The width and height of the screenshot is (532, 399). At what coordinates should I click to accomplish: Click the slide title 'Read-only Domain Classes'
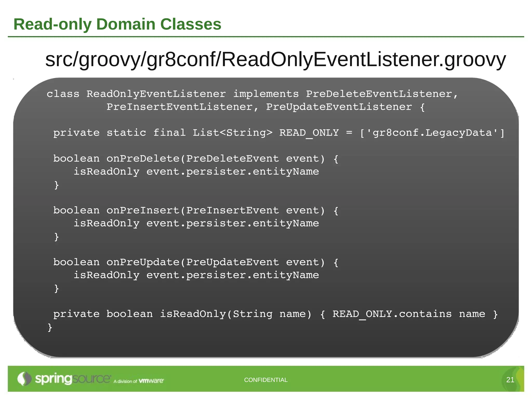[x=117, y=24]
